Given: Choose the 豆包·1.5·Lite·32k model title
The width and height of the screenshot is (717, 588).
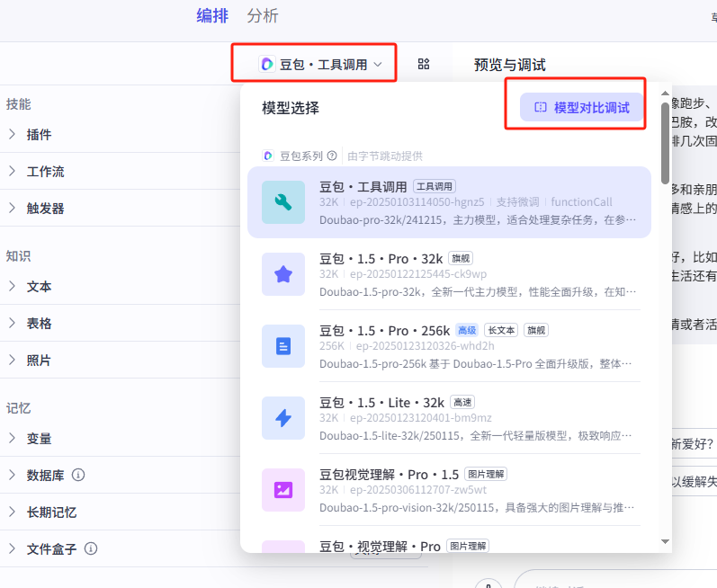Looking at the screenshot, I should coord(381,403).
